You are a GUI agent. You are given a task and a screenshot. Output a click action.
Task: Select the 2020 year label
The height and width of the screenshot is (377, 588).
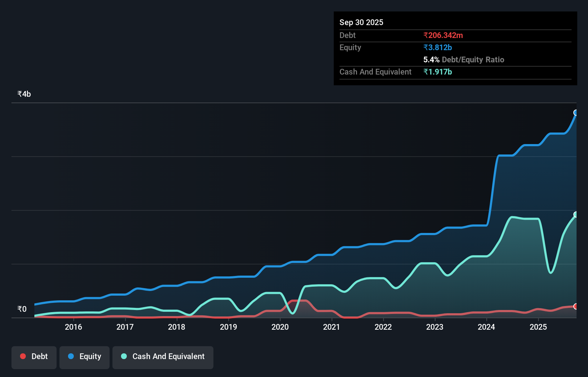point(280,327)
